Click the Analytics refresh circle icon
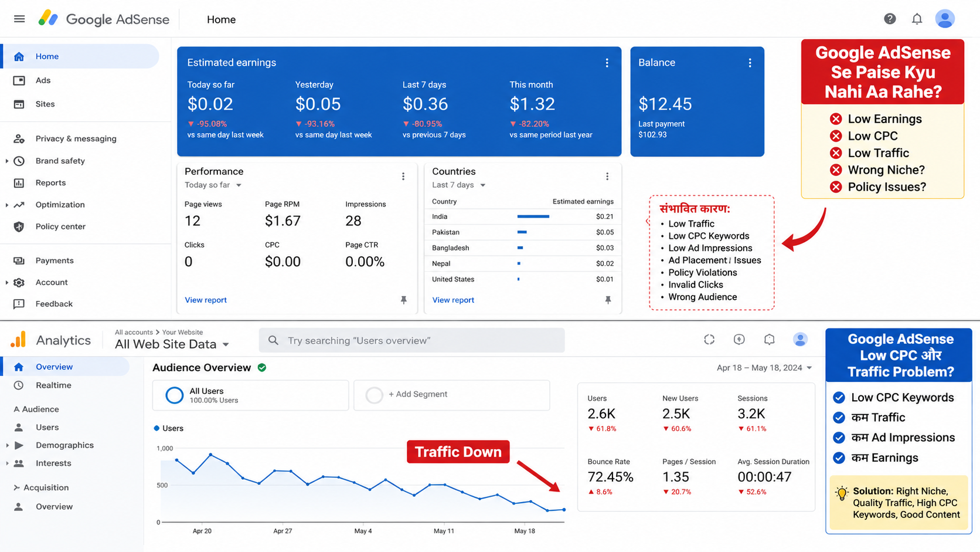 tap(709, 339)
